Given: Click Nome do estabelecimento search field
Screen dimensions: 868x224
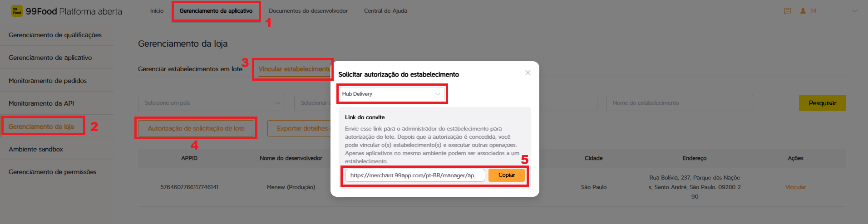Looking at the screenshot, I should [679, 103].
